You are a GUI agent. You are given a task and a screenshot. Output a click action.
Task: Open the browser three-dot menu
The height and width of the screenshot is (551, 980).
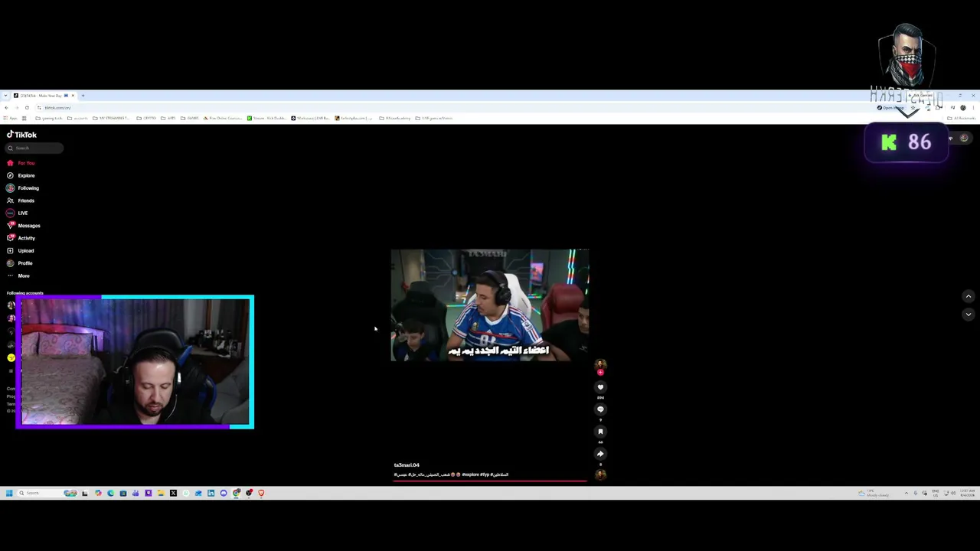[973, 108]
